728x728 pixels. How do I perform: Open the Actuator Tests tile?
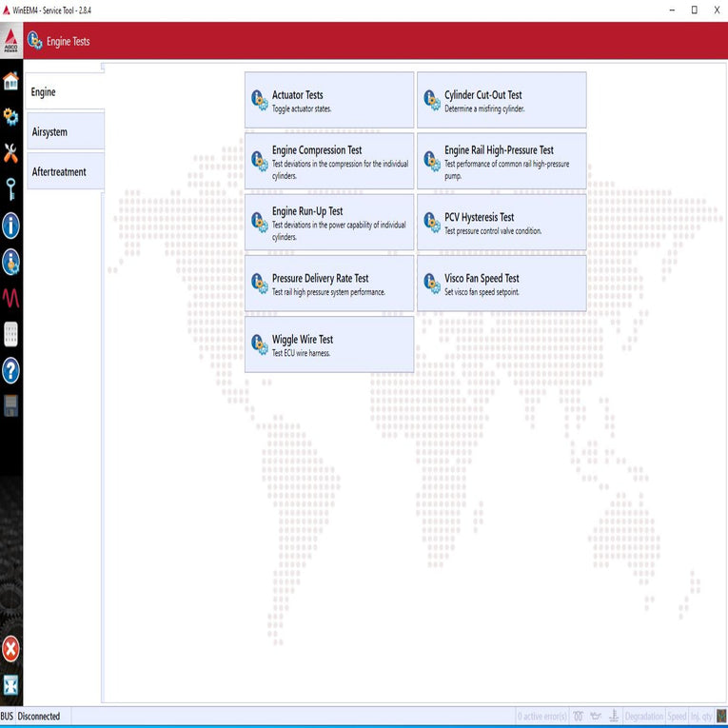click(x=329, y=100)
